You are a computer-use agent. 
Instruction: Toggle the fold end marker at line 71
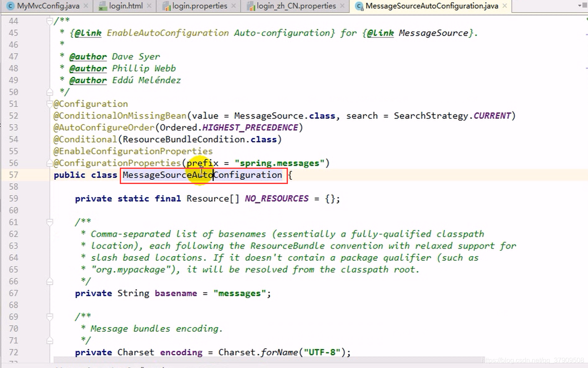coord(50,340)
